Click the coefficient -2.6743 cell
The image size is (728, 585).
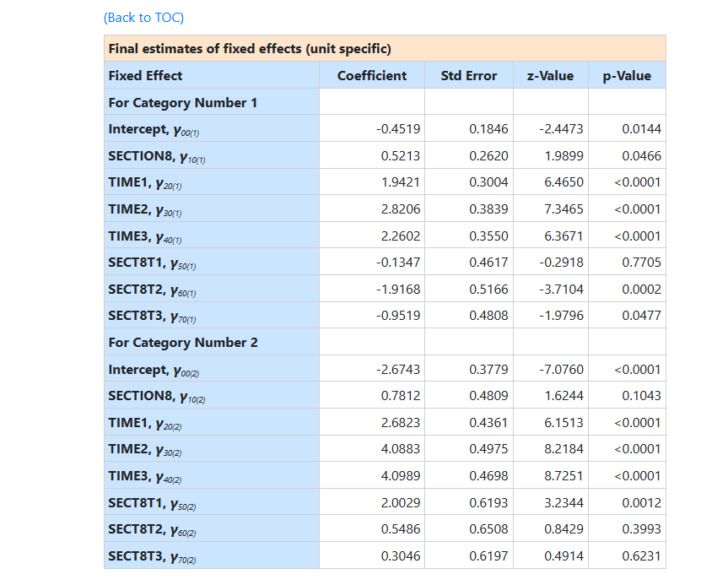[x=398, y=370]
